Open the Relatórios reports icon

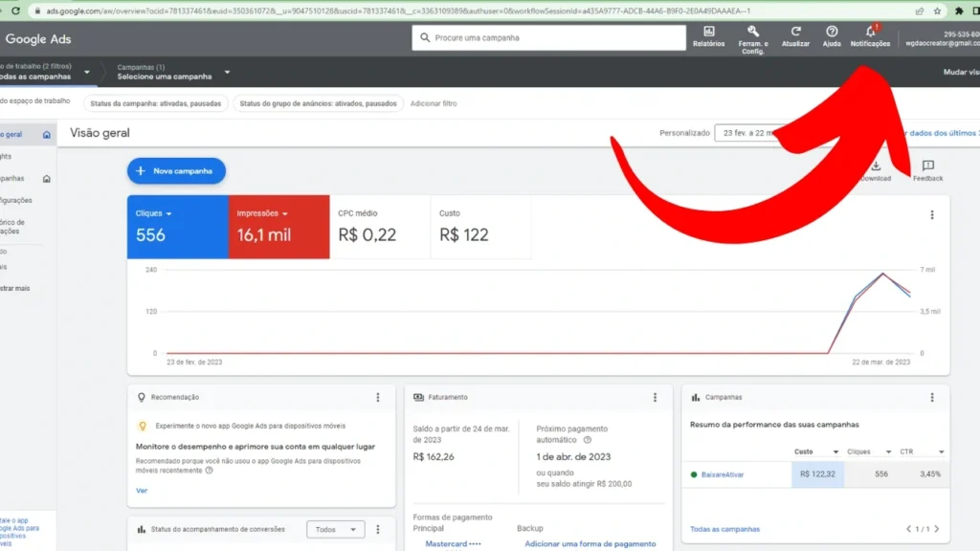(x=708, y=33)
